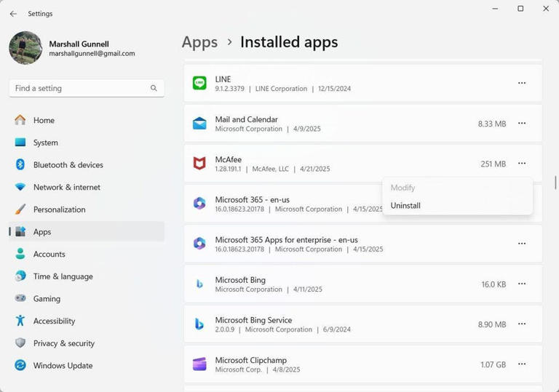
Task: Navigate to Network & internet settings
Action: point(66,188)
